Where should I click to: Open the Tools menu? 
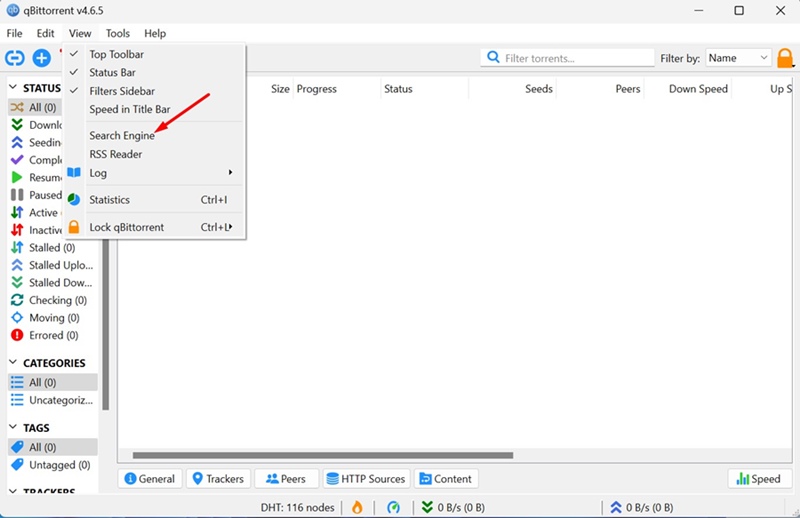coord(118,33)
